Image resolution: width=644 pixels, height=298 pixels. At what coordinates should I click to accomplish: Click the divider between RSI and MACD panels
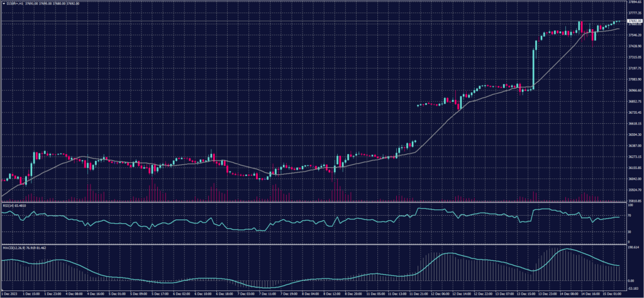coord(314,245)
